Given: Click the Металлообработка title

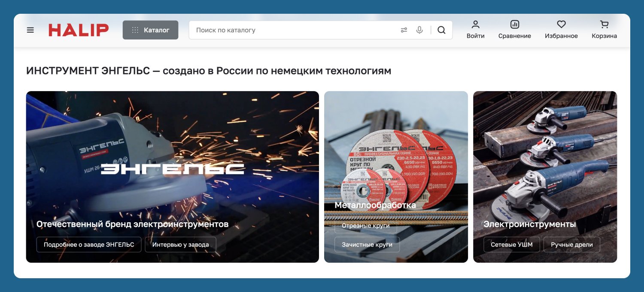Looking at the screenshot, I should tap(375, 206).
